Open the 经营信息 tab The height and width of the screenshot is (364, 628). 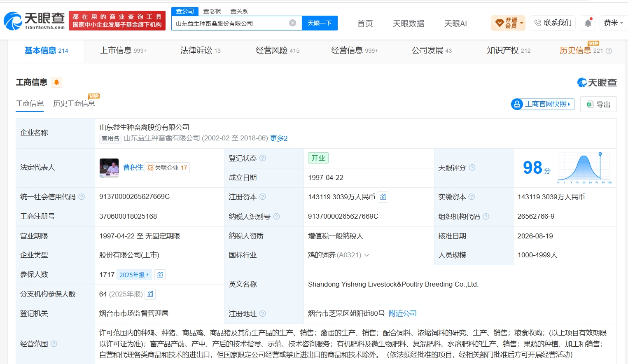pyautogui.click(x=355, y=51)
